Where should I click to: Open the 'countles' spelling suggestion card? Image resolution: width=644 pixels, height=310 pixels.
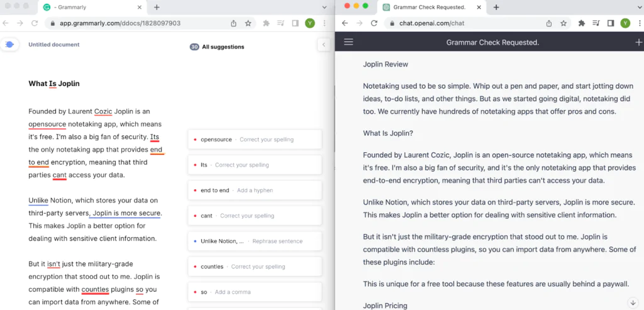[255, 267]
